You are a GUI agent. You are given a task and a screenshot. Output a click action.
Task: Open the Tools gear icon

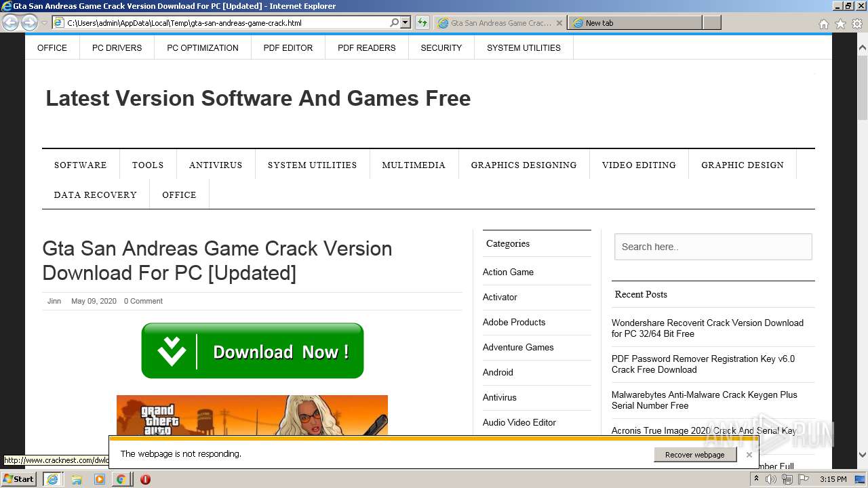click(x=856, y=24)
